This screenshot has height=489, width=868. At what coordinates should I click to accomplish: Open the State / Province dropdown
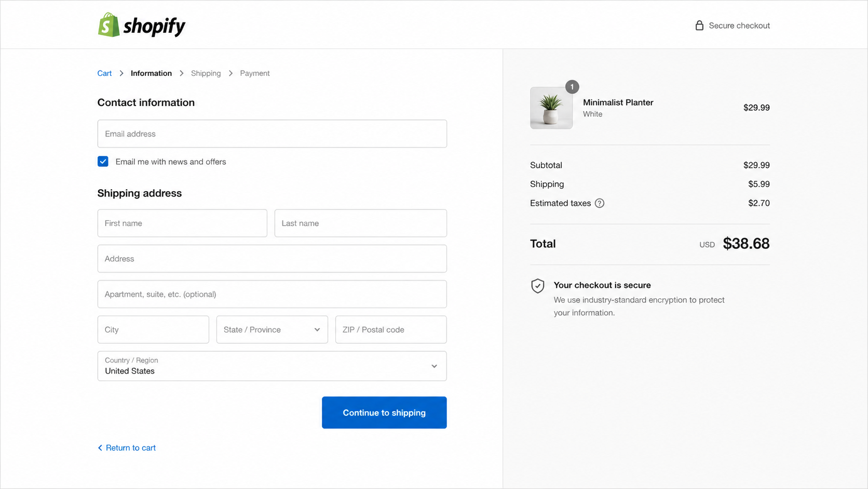point(272,329)
